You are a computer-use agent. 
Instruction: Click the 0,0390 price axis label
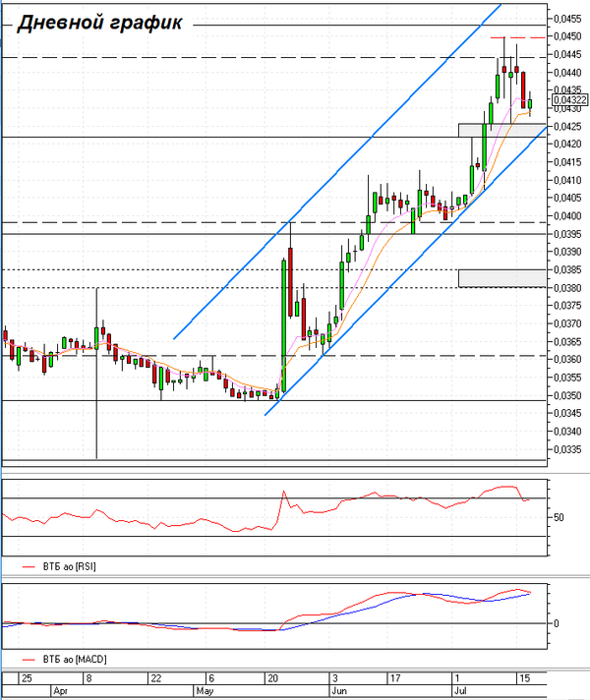(567, 252)
